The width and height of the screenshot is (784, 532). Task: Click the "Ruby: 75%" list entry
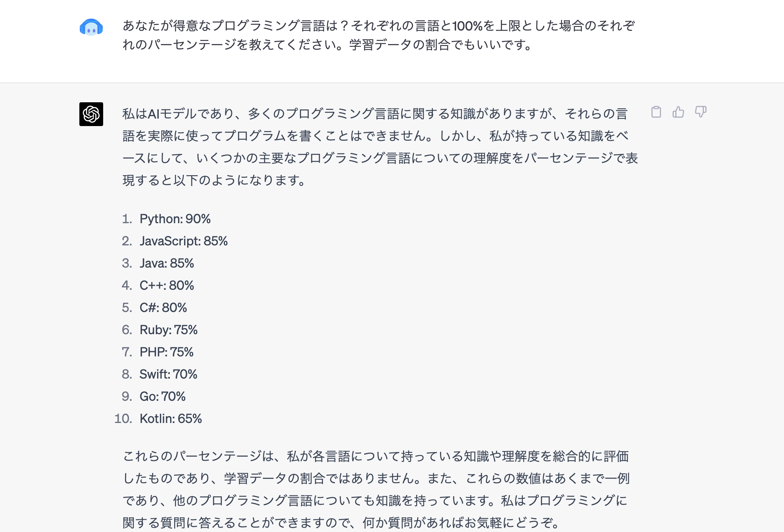[x=168, y=330]
